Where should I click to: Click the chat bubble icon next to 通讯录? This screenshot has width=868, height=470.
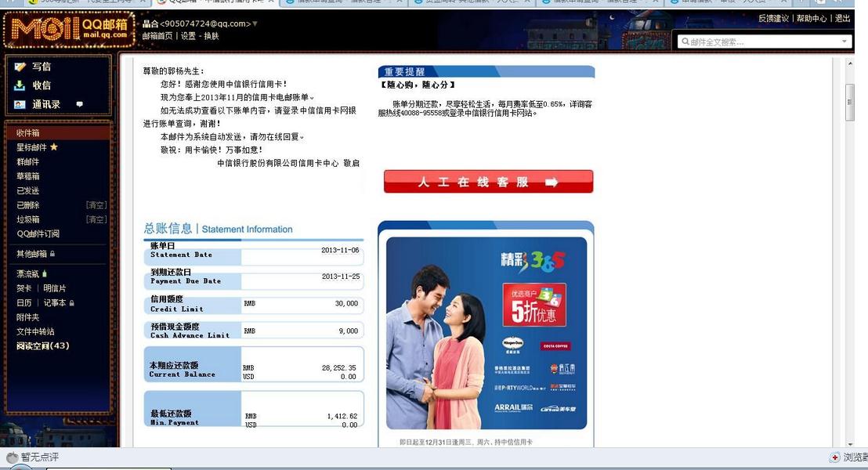(x=79, y=104)
